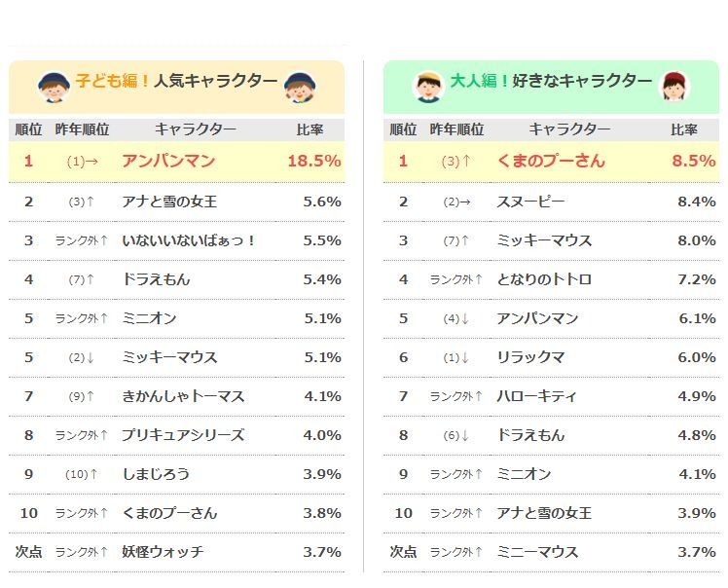The width and height of the screenshot is (728, 588).
Task: Click the boy icon right of 人気キャラクター header
Action: click(297, 89)
